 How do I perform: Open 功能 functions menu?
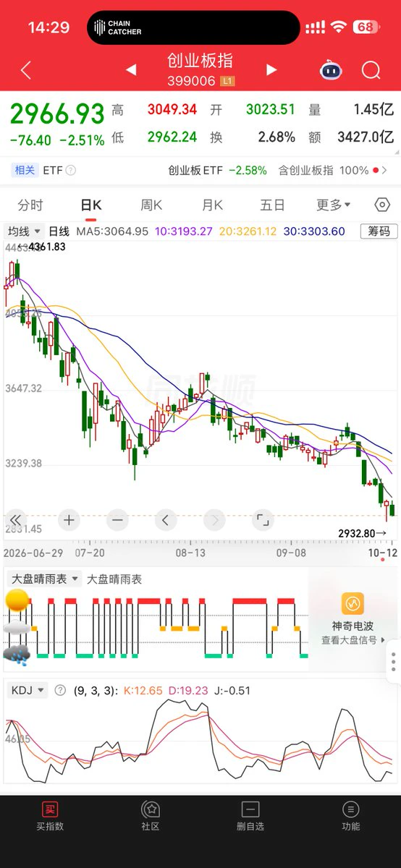pyautogui.click(x=351, y=817)
